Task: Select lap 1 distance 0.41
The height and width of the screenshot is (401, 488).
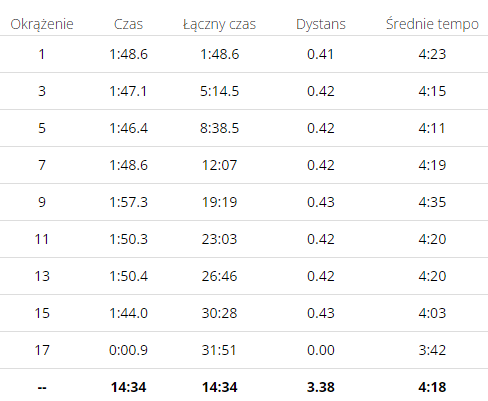Action: [x=320, y=54]
